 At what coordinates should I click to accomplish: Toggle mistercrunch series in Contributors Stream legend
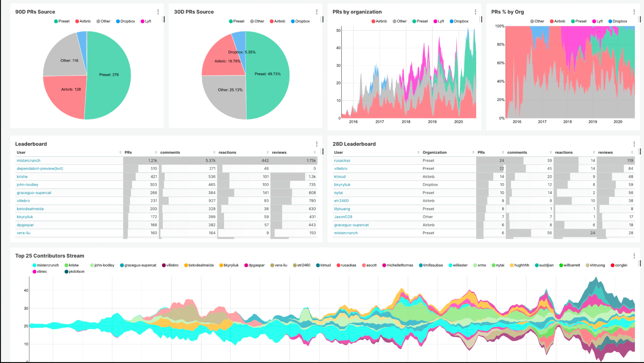coord(46,265)
